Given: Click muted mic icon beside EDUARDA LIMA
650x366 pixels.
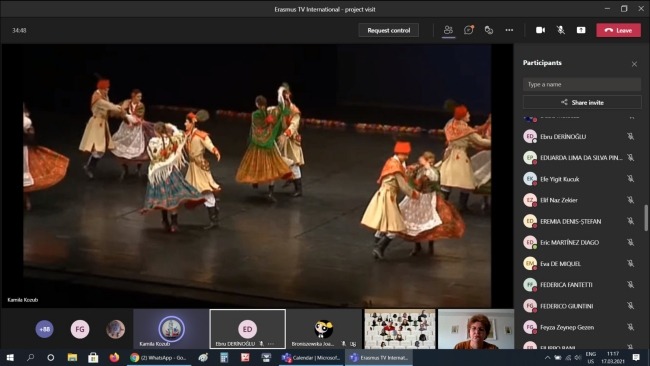Looking at the screenshot, I should (631, 158).
